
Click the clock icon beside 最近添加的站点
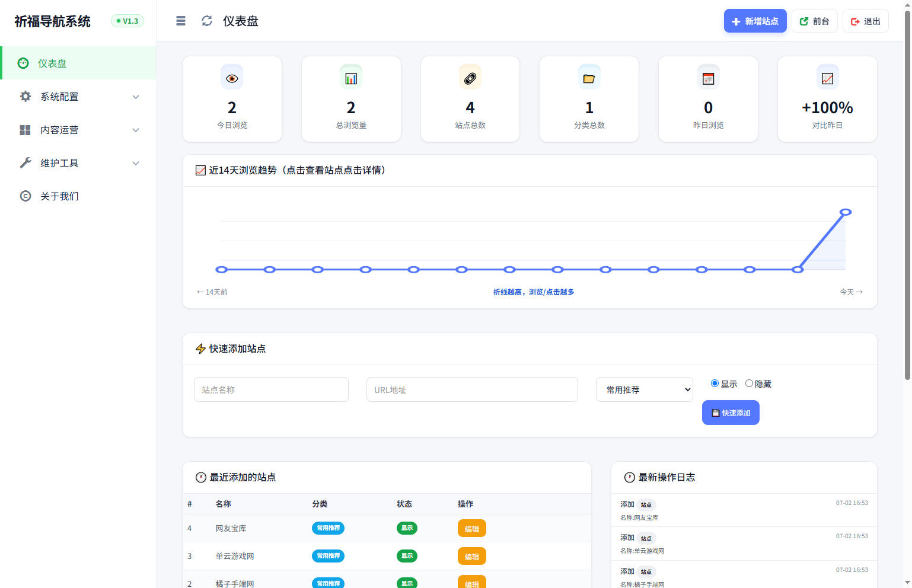pyautogui.click(x=201, y=477)
